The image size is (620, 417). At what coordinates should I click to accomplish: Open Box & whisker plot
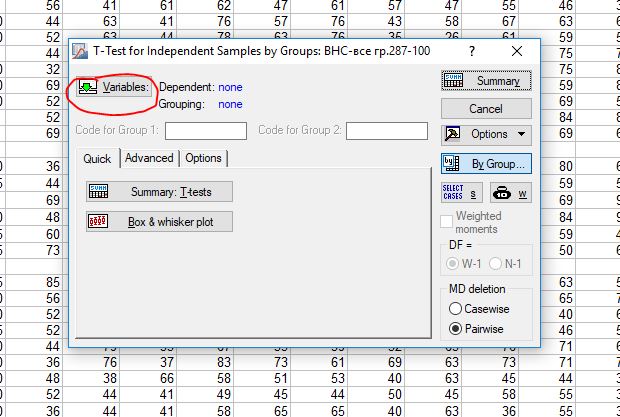coord(159,222)
